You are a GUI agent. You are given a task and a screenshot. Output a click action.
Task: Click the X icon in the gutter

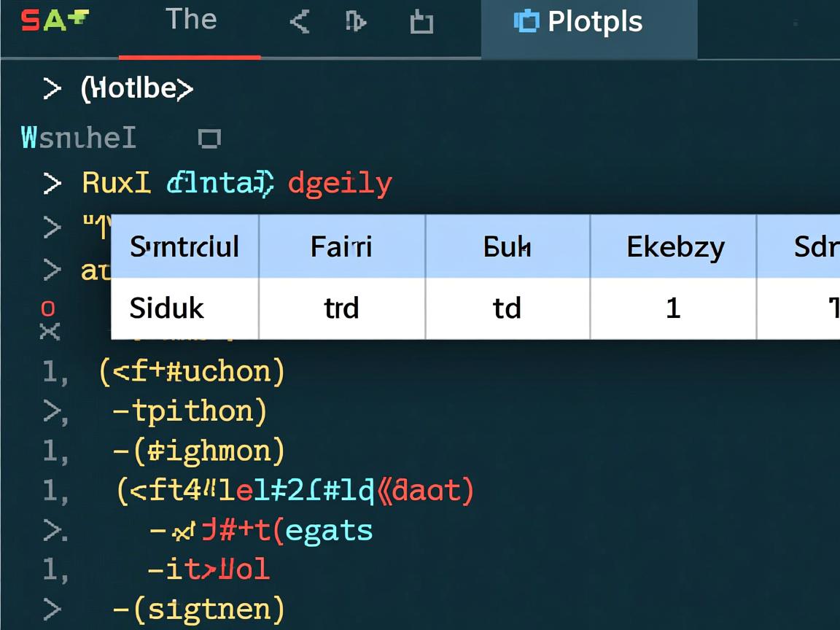49,332
